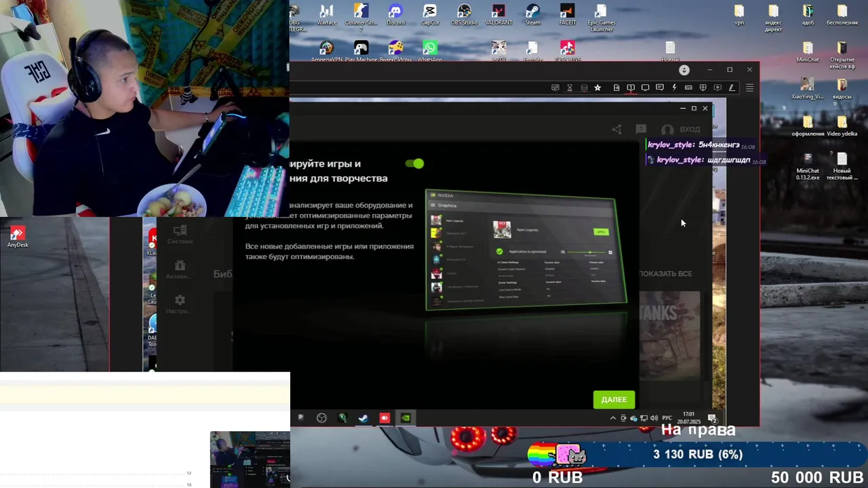Open the адоб folder
The width and height of the screenshot is (868, 488).
808,15
